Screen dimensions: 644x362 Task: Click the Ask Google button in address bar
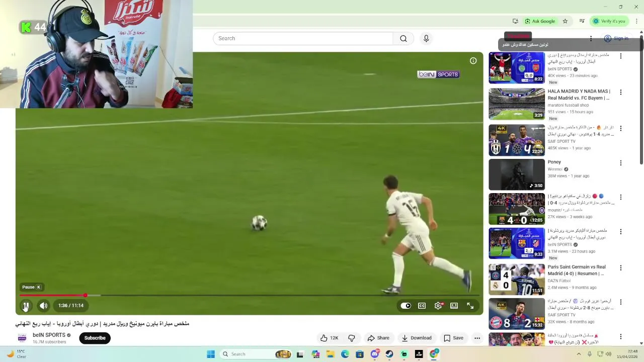coord(540,21)
